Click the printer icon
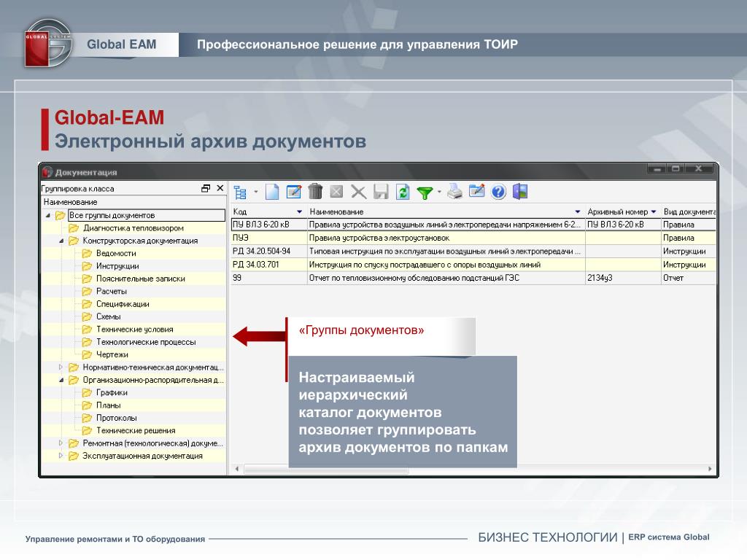The image size is (747, 560). pos(455,192)
